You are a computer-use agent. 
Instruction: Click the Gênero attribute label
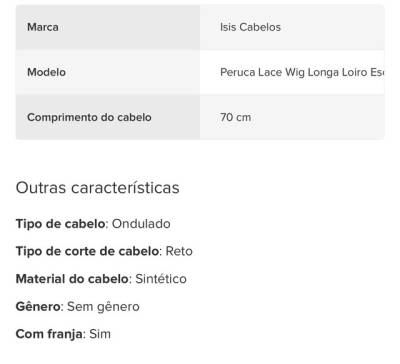click(x=38, y=306)
